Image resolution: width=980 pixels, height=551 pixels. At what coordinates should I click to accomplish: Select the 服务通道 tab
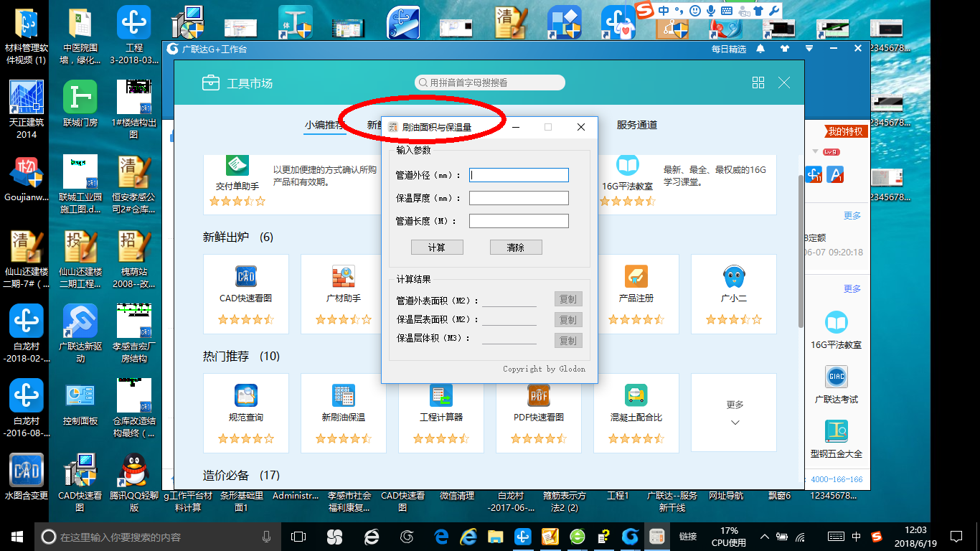pos(637,125)
